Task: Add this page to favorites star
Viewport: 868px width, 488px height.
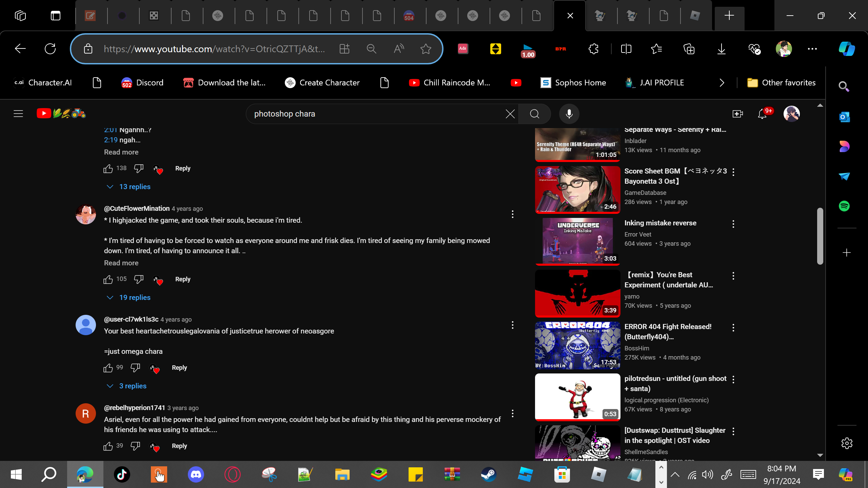Action: point(426,49)
